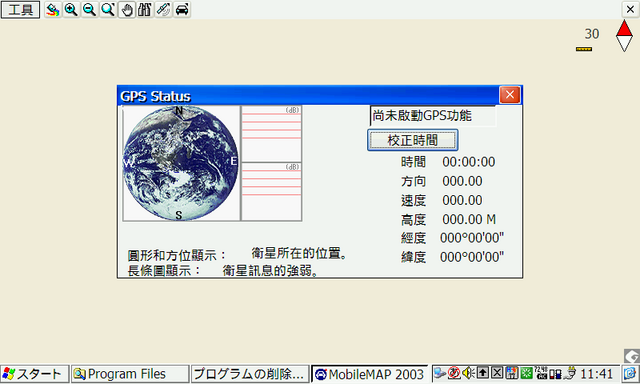This screenshot has height=384, width=640.
Task: Open the GPS satellite tool
Action: point(163,9)
